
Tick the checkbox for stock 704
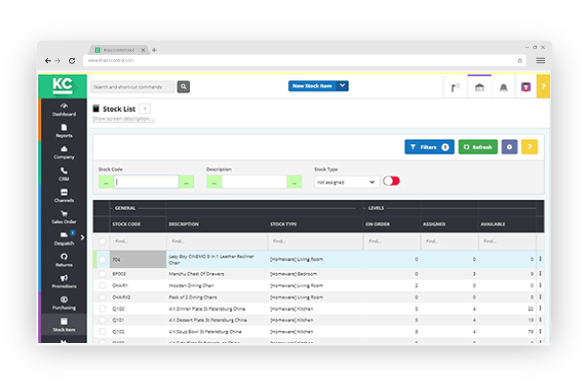102,259
